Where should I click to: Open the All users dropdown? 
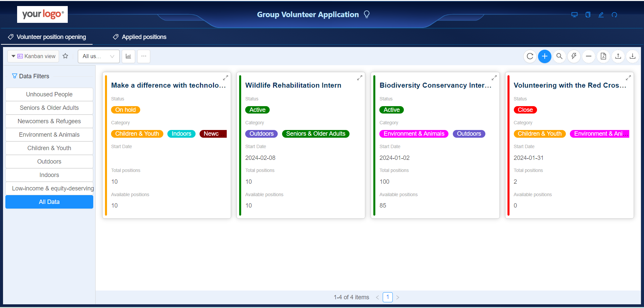[99, 56]
